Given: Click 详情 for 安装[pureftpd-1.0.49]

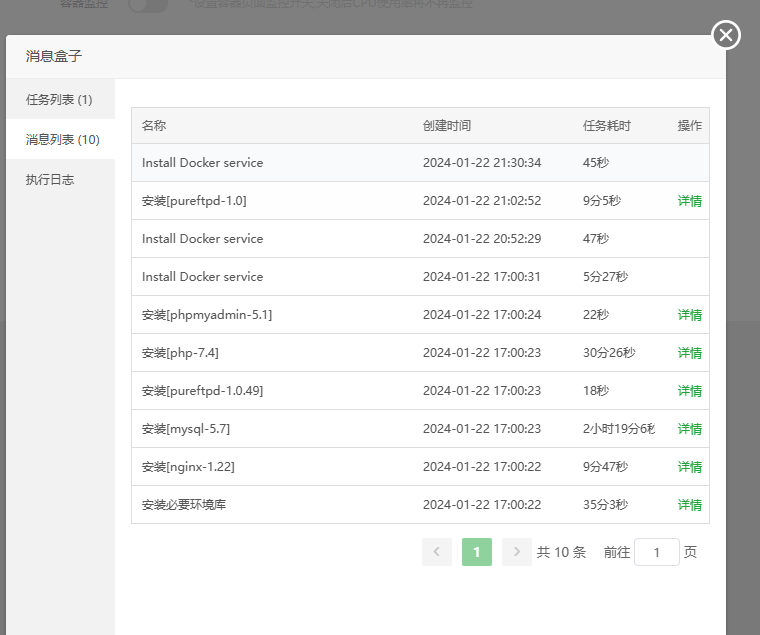Looking at the screenshot, I should (689, 391).
